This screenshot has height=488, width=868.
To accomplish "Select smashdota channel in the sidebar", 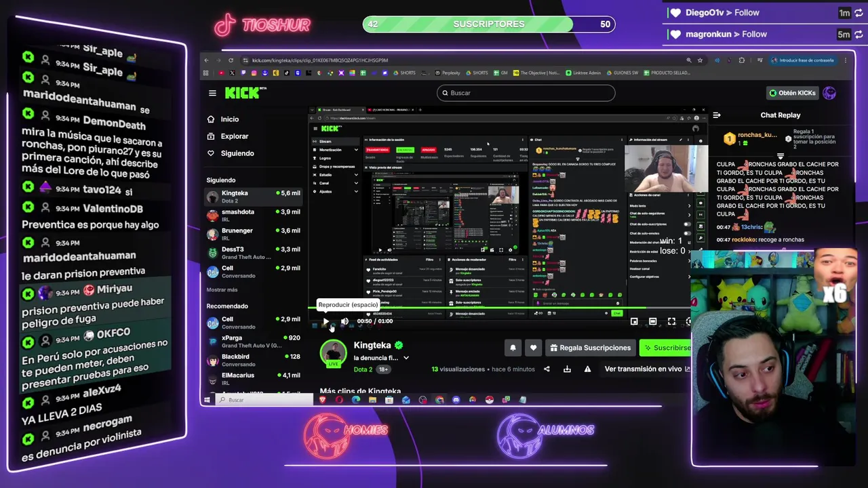I will (253, 215).
